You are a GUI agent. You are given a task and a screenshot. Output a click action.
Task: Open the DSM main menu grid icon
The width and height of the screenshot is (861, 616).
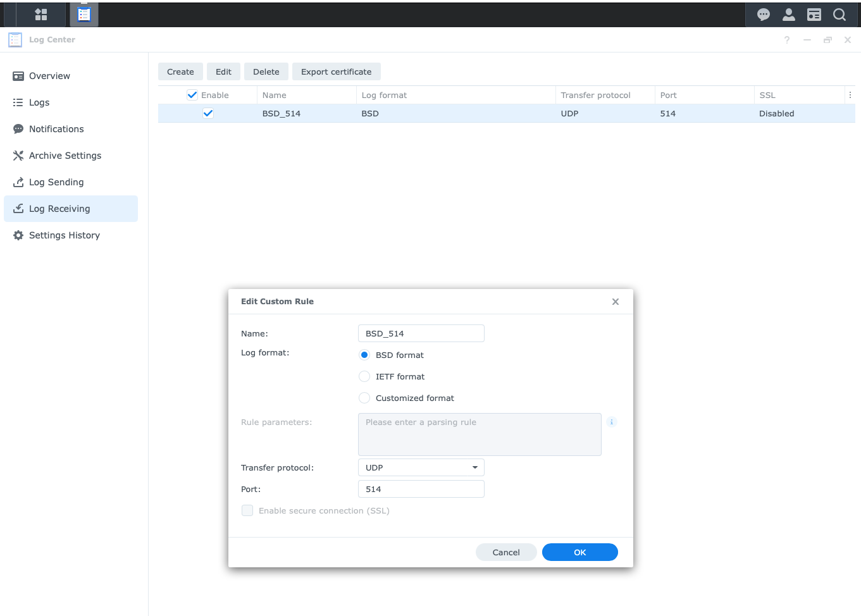41,15
